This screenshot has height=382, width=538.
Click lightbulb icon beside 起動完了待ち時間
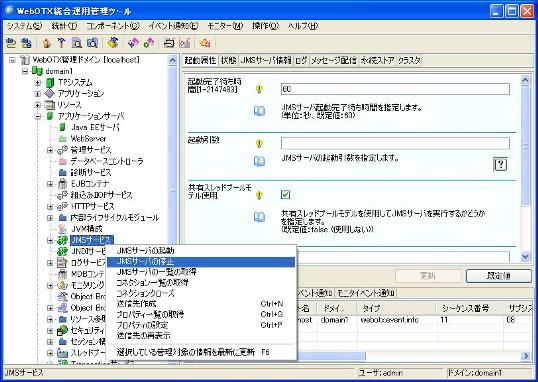pyautogui.click(x=259, y=89)
